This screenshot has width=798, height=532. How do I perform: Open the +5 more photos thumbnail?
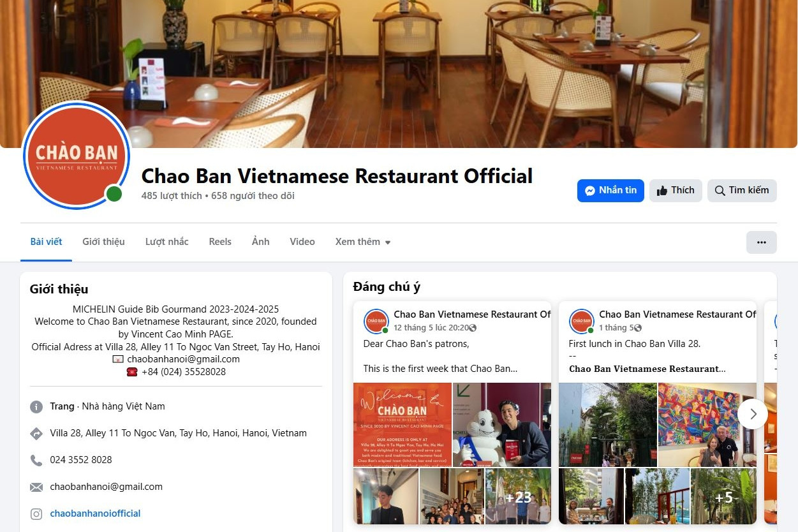pos(723,496)
